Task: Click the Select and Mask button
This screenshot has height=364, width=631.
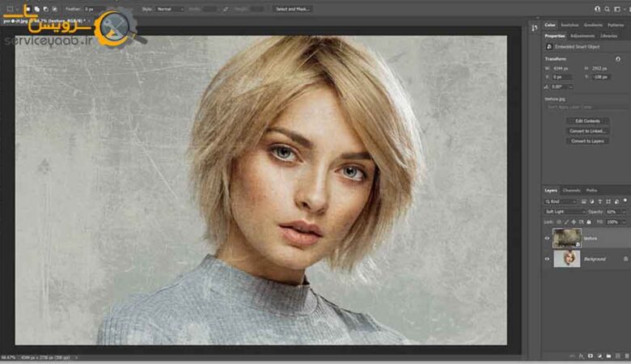Action: [293, 9]
